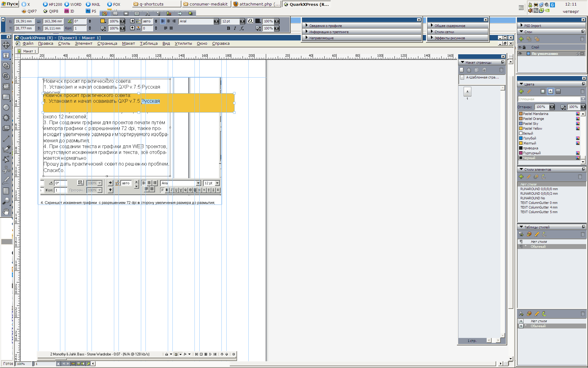Add new layer in Слои panel

tap(521, 39)
